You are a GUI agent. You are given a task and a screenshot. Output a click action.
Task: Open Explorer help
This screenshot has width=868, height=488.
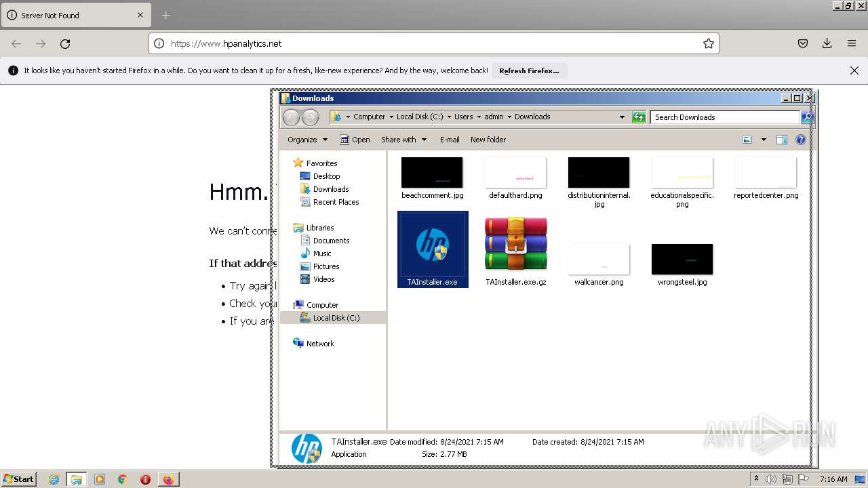click(801, 140)
